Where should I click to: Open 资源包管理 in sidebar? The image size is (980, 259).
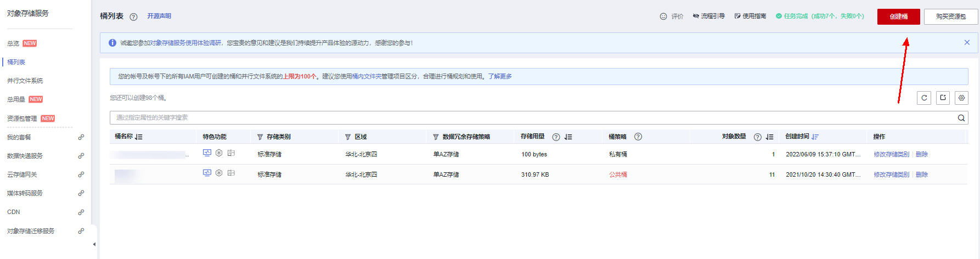pyautogui.click(x=22, y=119)
